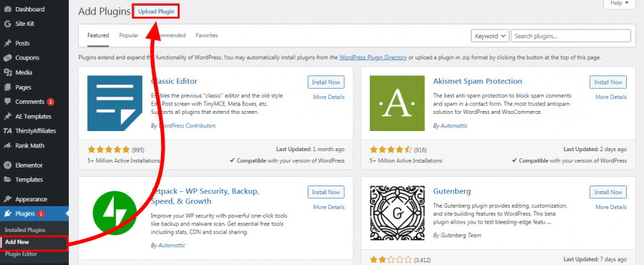Open the Jetpack green logo thumbnail
Viewport: 644px width, 265px height.
point(114,213)
